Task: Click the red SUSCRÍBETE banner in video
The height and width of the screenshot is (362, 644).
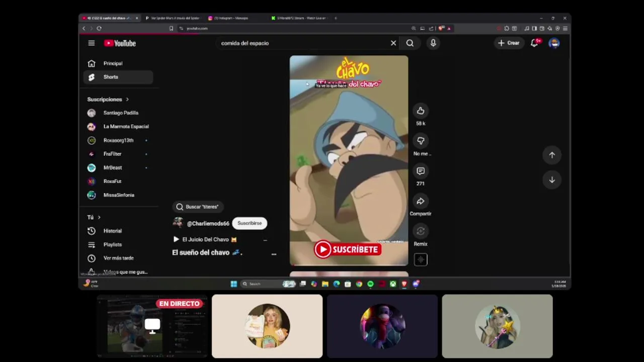Action: point(348,249)
